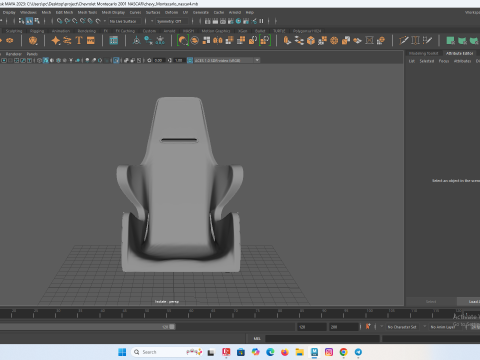Open the Deform menu

point(171,12)
